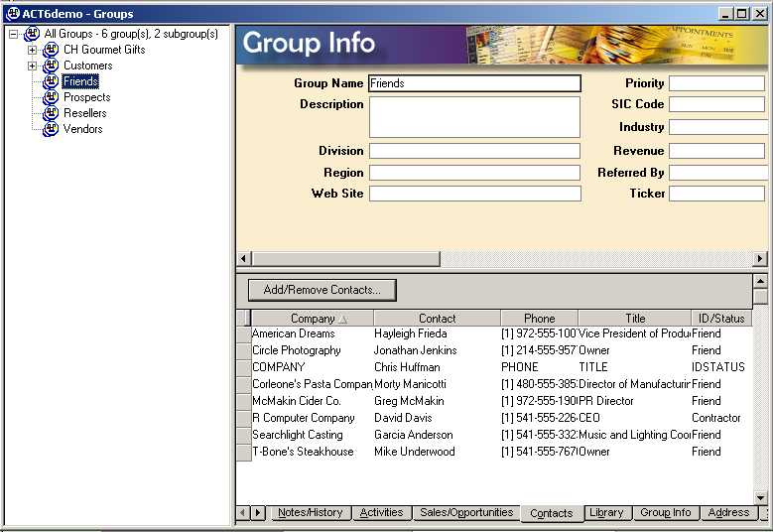
Task: Open the Activities tab
Action: click(x=382, y=513)
